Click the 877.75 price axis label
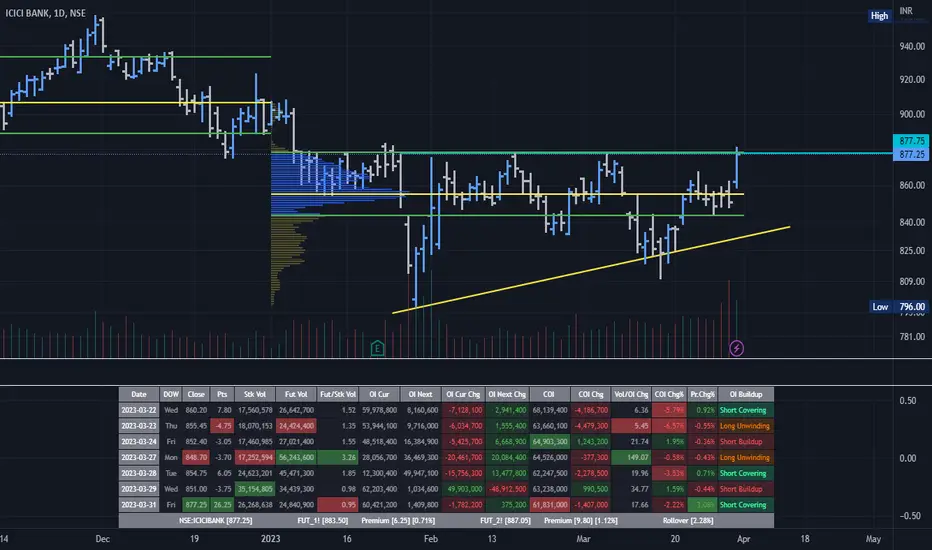This screenshot has width=932, height=550. tap(911, 141)
